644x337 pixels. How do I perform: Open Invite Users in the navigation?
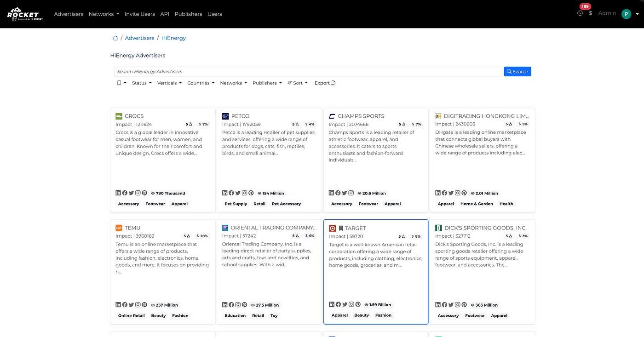140,14
